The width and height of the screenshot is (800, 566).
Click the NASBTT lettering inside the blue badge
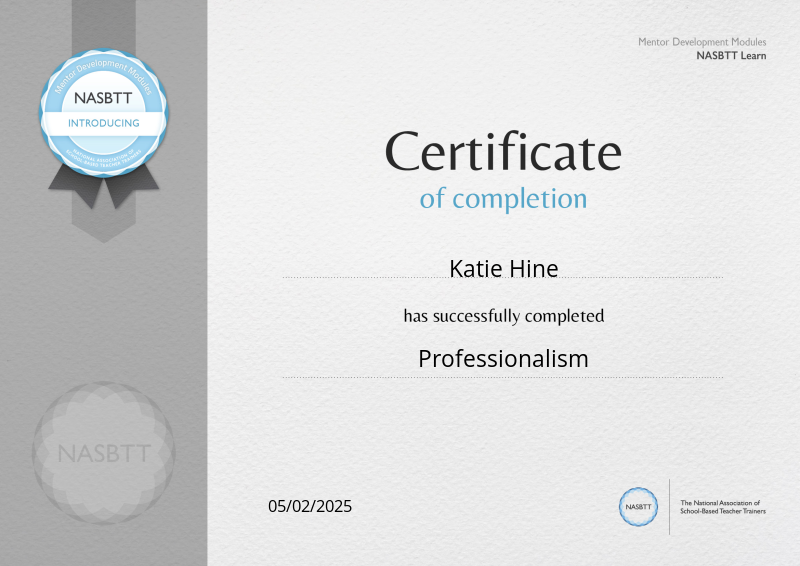pos(104,100)
